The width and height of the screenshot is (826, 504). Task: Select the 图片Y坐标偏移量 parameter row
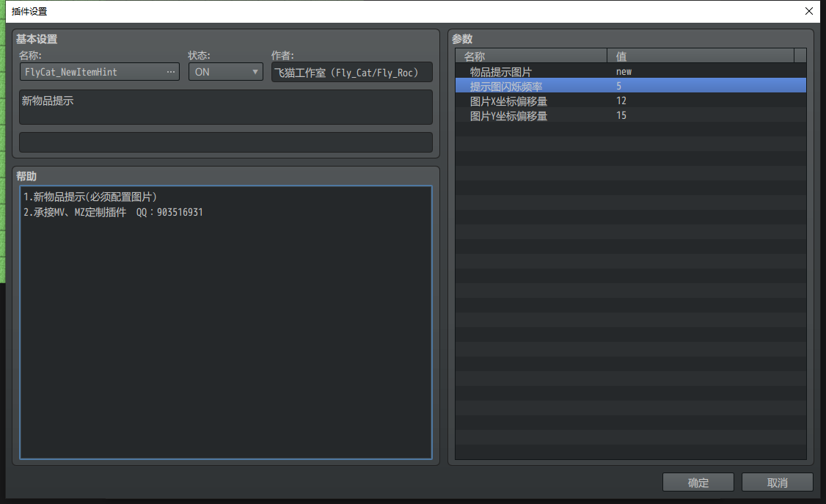tap(631, 115)
